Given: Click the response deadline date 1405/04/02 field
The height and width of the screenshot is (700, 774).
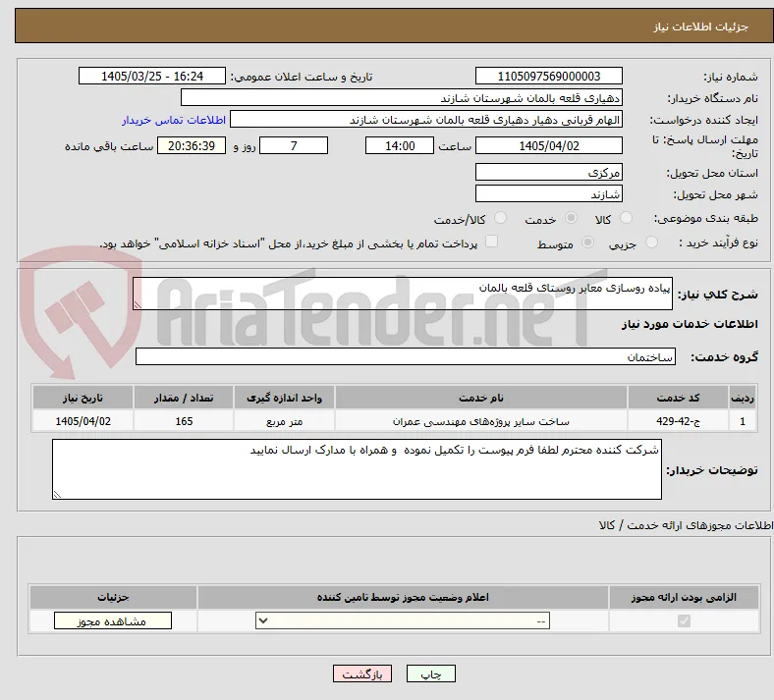Looking at the screenshot, I should 548,145.
